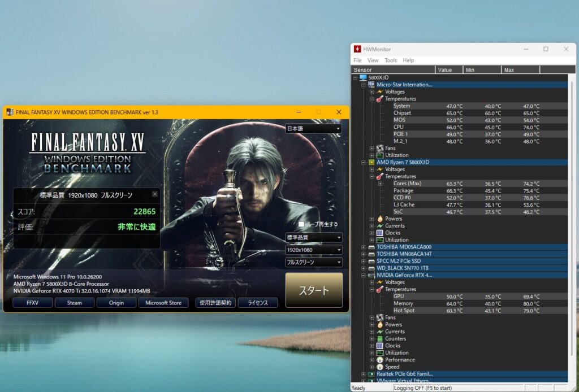Open the 日本語 language dropdown

313,128
